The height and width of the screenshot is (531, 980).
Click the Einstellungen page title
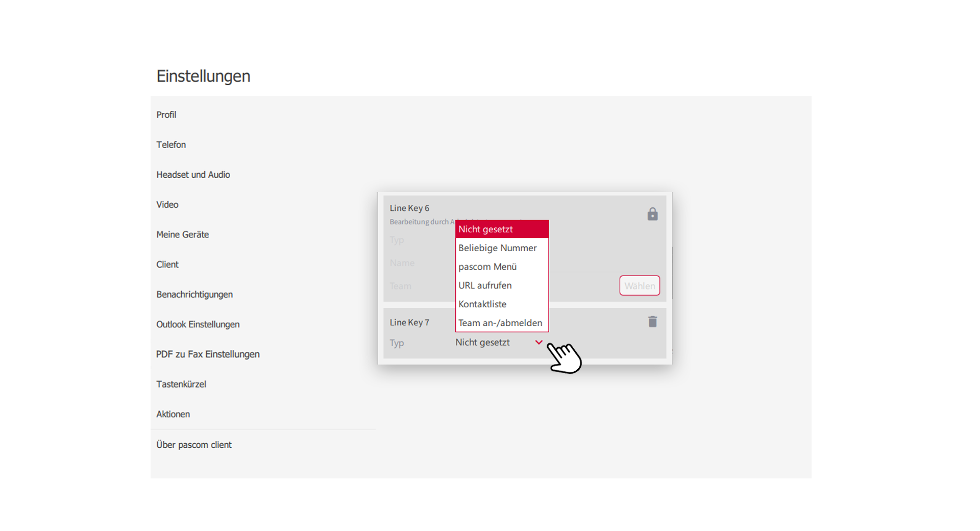coord(203,76)
